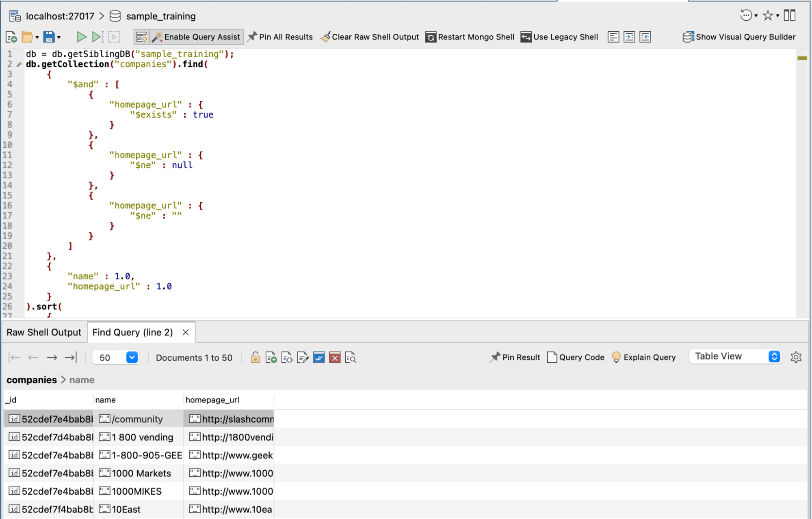Click the yellow marker in editor scrollbar
Viewport: 812px width, 519px height.
click(x=802, y=58)
